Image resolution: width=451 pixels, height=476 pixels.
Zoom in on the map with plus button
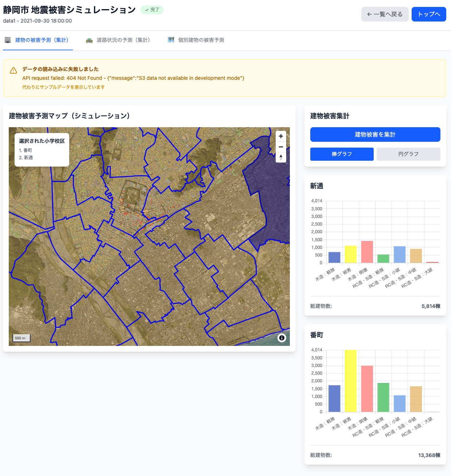[281, 136]
